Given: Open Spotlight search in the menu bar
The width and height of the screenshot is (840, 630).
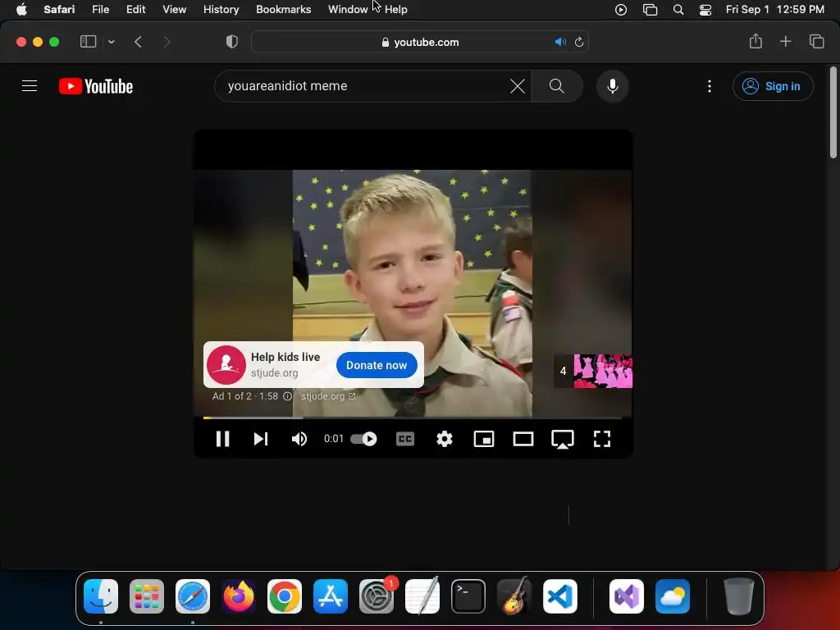Looking at the screenshot, I should point(678,10).
